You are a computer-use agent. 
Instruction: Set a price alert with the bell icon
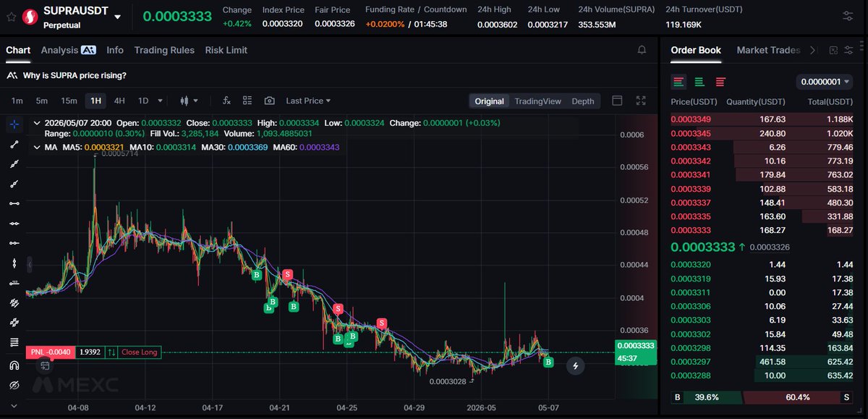click(642, 50)
